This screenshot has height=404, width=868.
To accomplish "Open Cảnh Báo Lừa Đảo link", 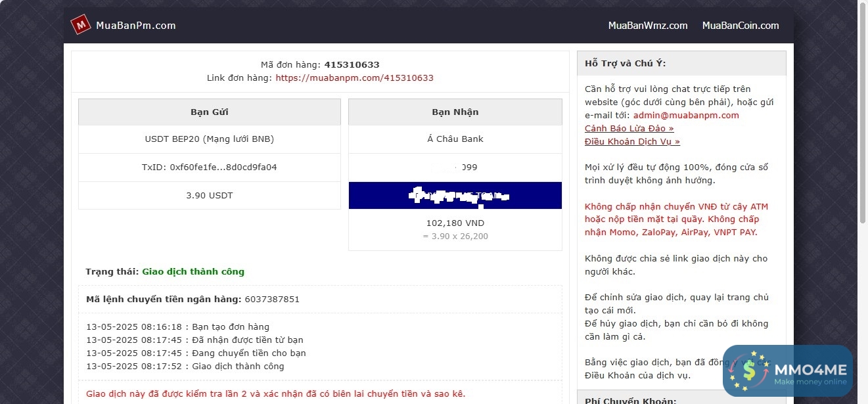I will (x=629, y=128).
